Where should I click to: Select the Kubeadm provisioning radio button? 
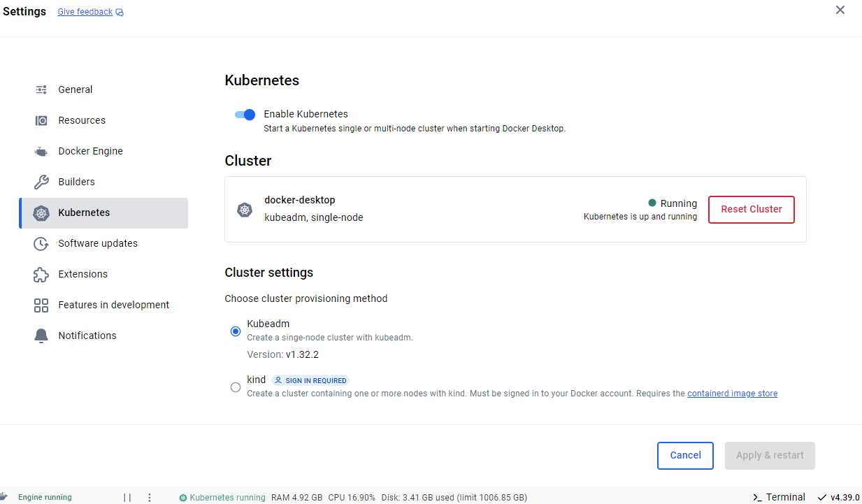(236, 331)
